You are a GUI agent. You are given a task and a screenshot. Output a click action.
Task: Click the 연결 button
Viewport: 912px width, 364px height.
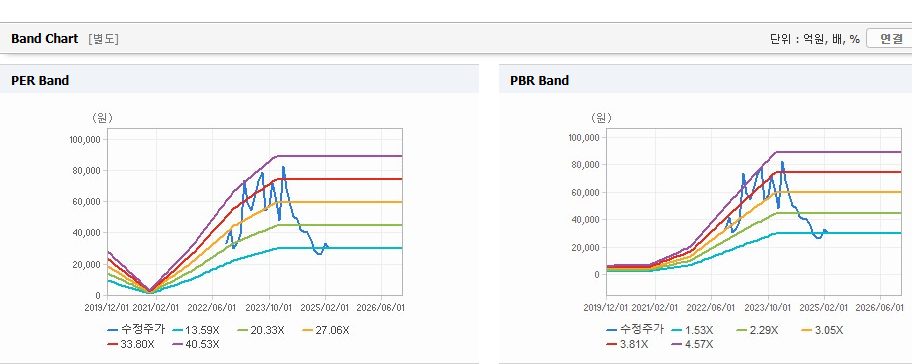890,39
